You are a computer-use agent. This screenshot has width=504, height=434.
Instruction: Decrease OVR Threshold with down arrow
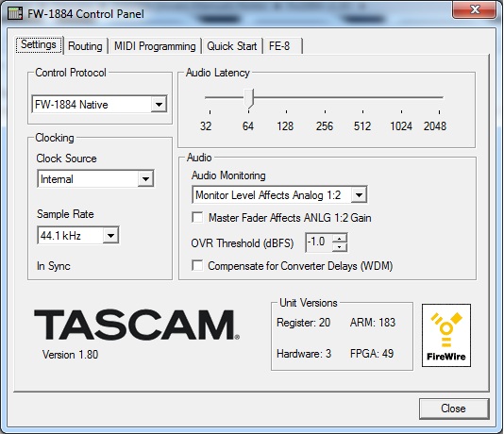click(x=340, y=247)
